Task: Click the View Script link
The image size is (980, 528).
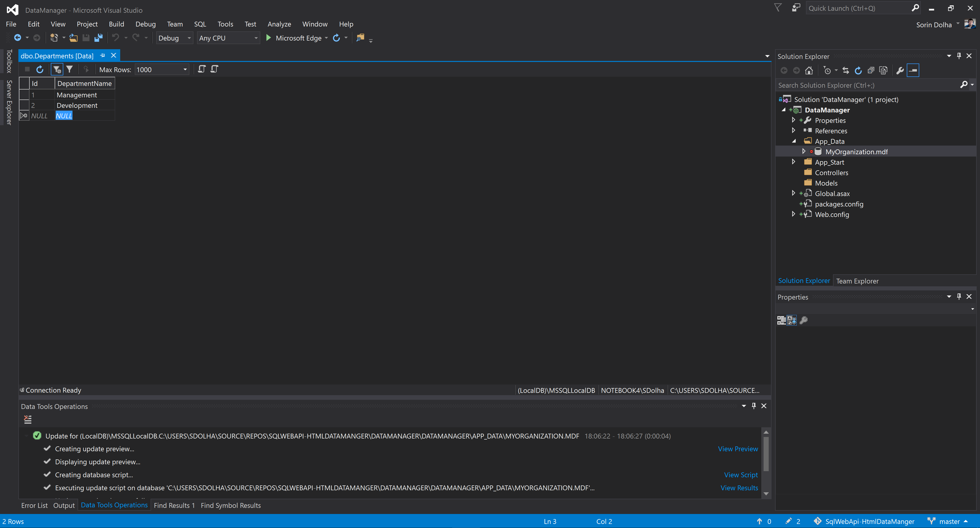Action: click(741, 475)
